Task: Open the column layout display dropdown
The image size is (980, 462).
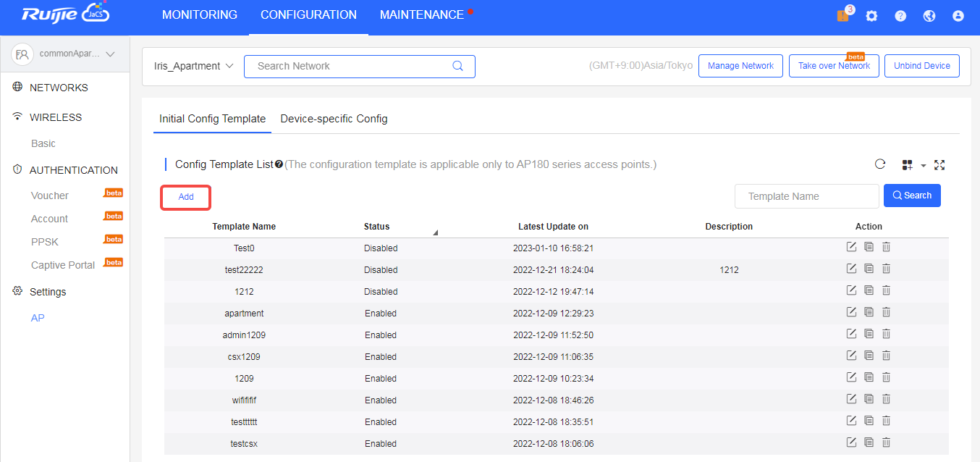Action: click(910, 165)
